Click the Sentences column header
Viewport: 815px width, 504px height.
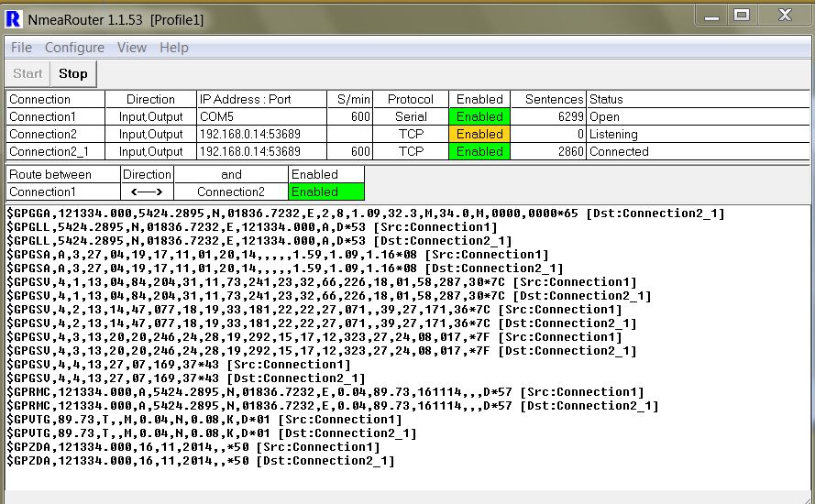[x=548, y=99]
